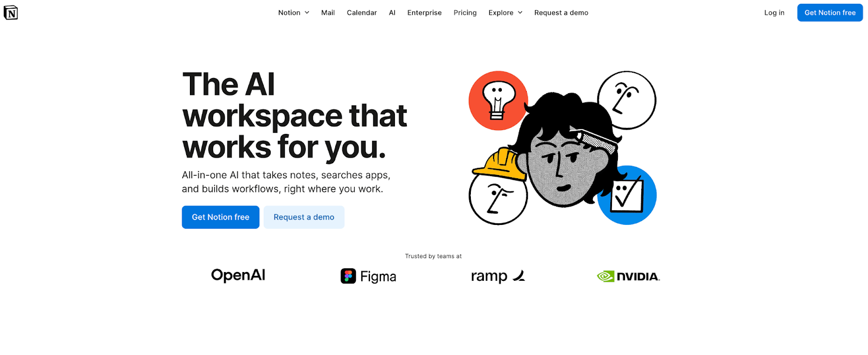The height and width of the screenshot is (355, 868).
Task: Click the blue checkmark illustration circle
Action: pos(628,196)
